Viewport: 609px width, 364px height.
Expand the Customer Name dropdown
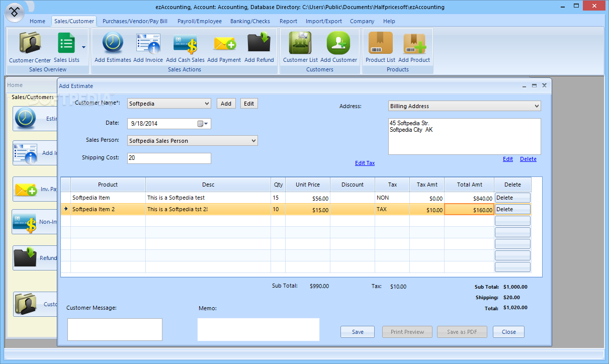pos(207,104)
